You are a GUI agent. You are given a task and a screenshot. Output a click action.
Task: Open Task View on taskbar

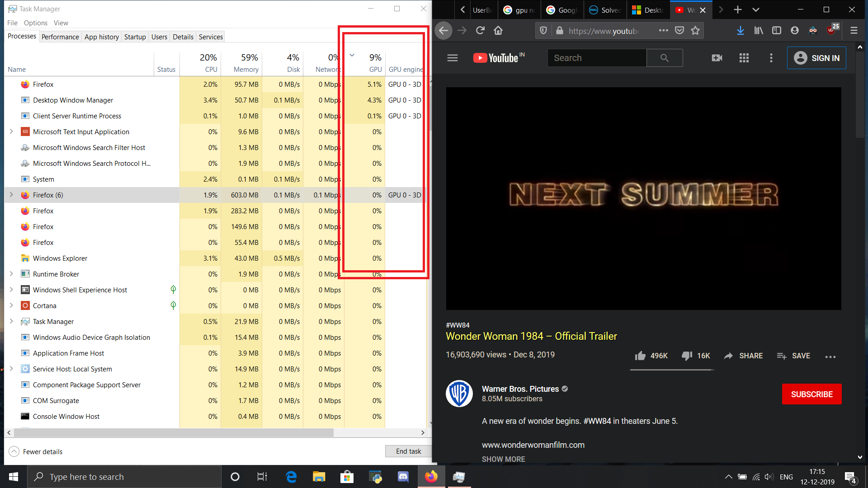262,477
